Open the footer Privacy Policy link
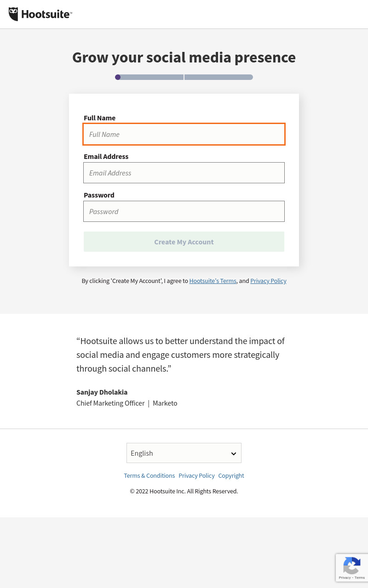Screen dimensions: 368x588 (197, 475)
